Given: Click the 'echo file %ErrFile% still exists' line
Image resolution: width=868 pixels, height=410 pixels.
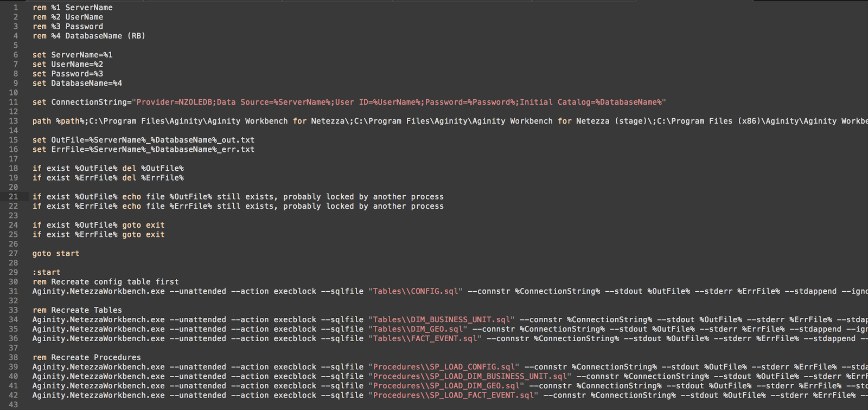Looking at the screenshot, I should tap(238, 206).
